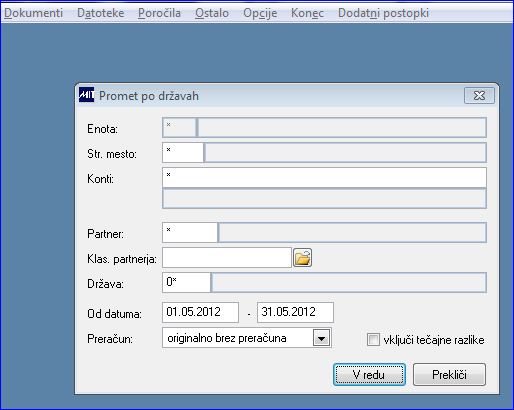Viewport: 514px width, 410px height.
Task: Click the Partner description field
Action: click(x=353, y=232)
